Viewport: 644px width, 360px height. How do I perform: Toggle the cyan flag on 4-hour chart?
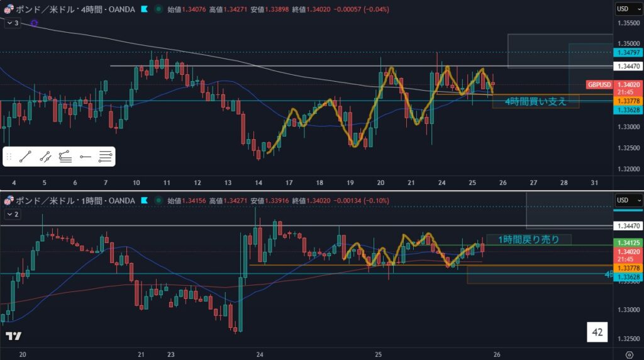pyautogui.click(x=145, y=9)
